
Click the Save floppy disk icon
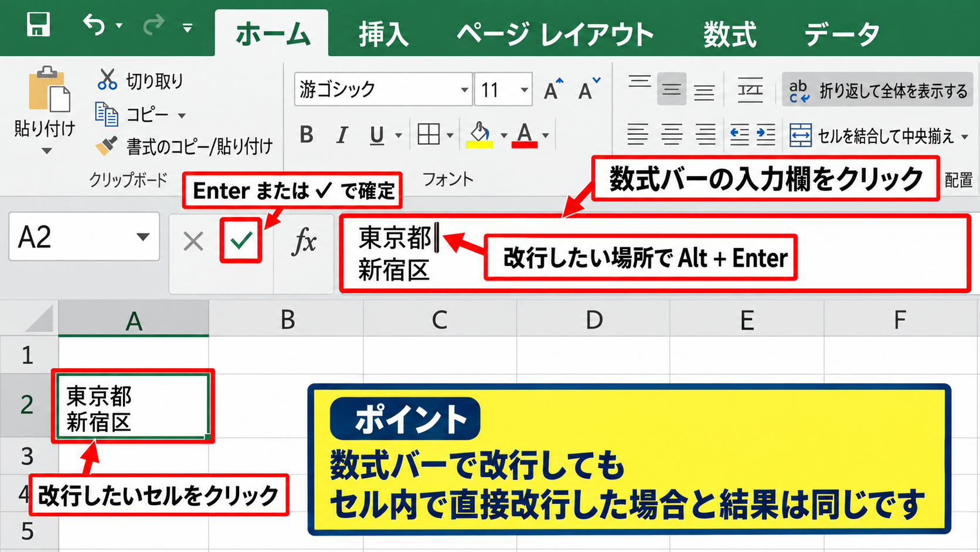click(38, 25)
